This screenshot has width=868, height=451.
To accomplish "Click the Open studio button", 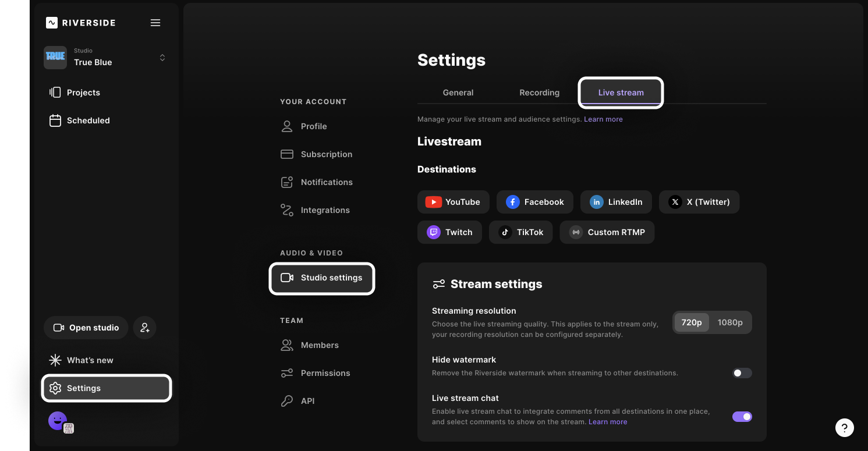I will tap(86, 328).
